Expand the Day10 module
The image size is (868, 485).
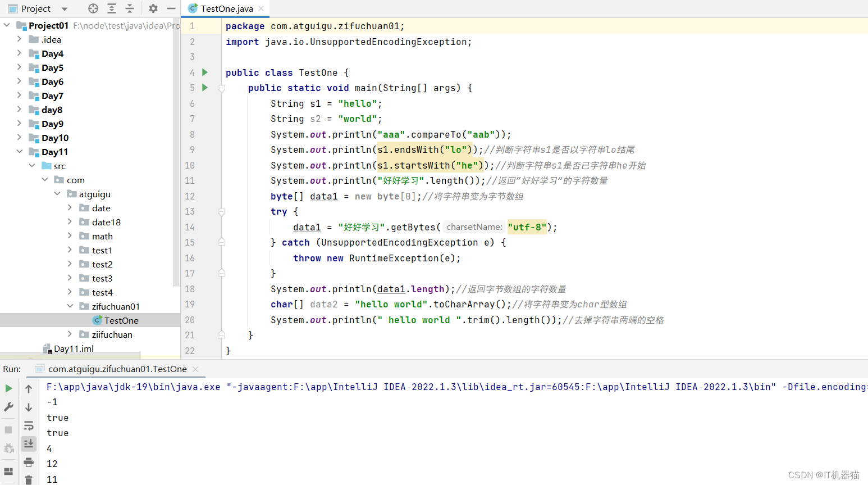point(20,138)
